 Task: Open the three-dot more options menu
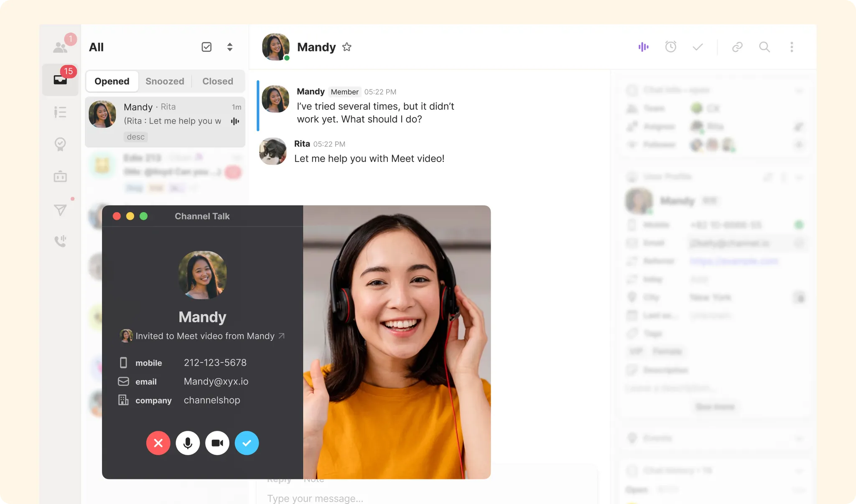(x=792, y=47)
